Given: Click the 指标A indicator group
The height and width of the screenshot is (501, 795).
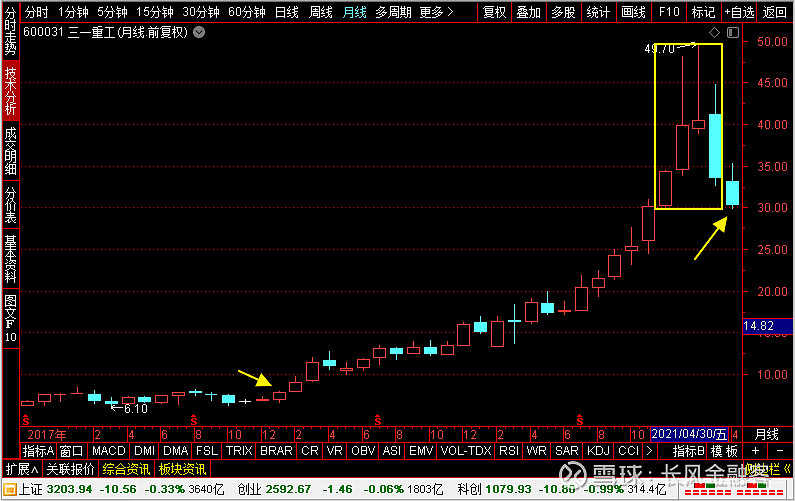Looking at the screenshot, I should point(39,450).
